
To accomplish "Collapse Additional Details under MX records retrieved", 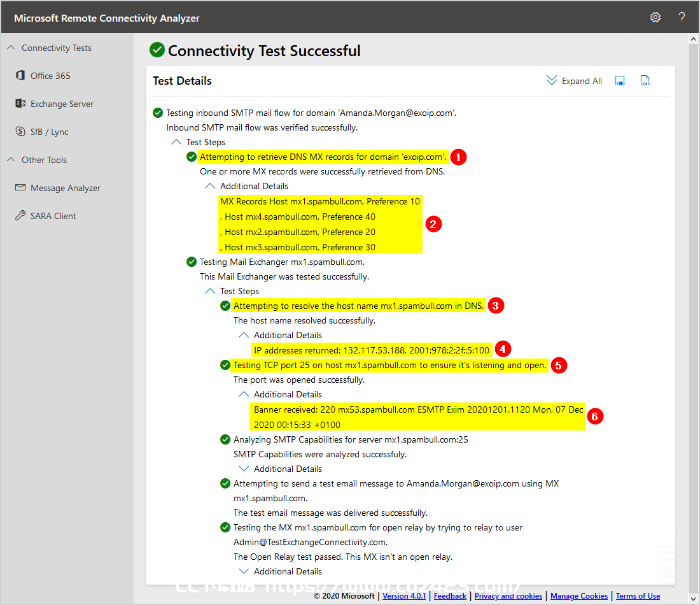I will [210, 186].
